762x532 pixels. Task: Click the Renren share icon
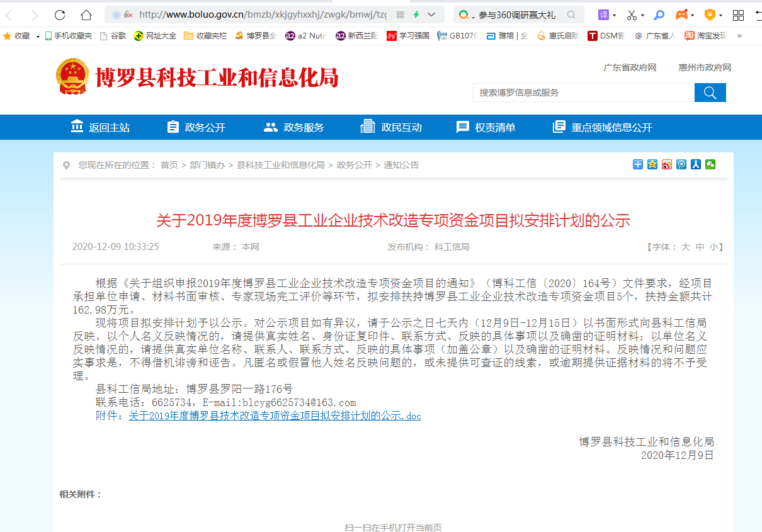[696, 164]
